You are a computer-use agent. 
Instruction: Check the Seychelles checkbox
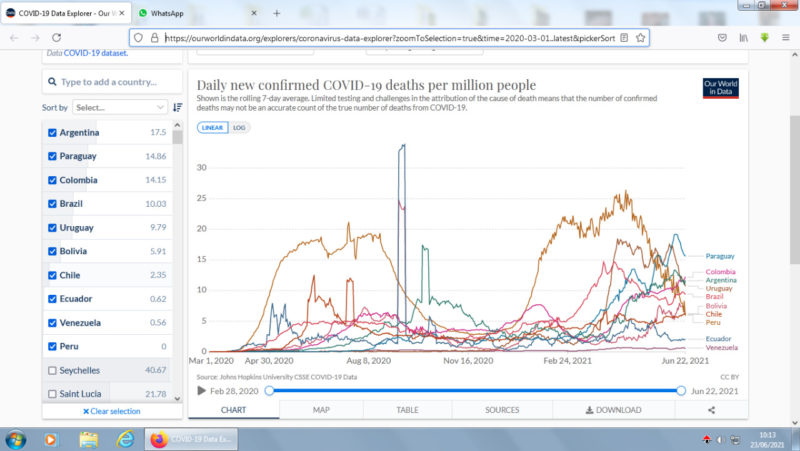pos(52,370)
